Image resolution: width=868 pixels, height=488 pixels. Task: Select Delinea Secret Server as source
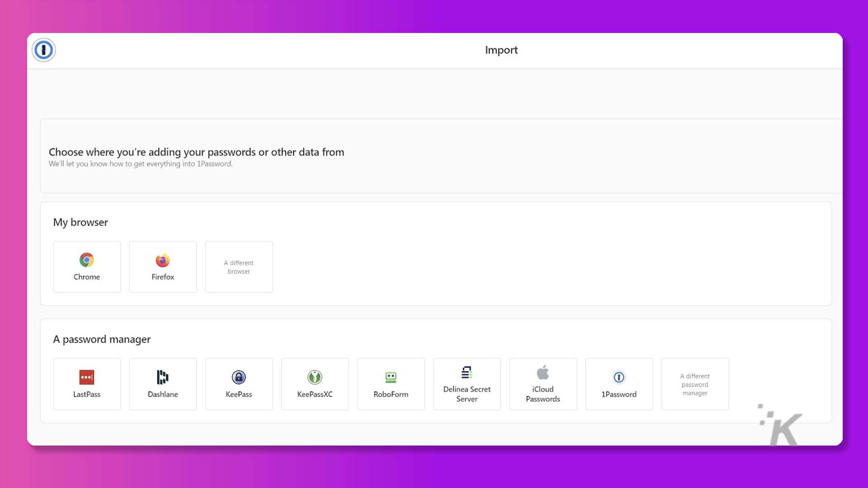point(467,384)
